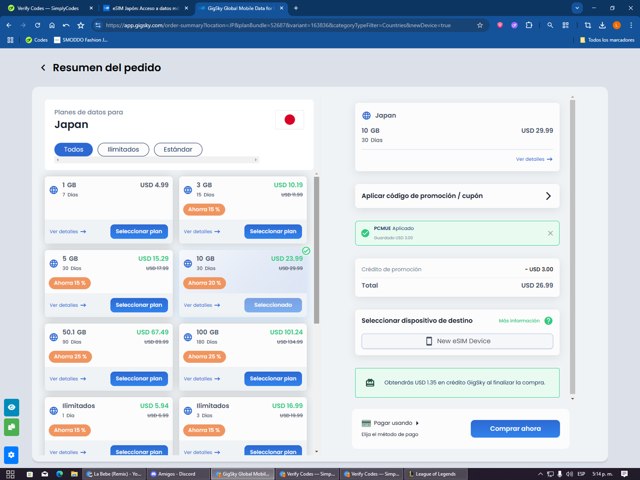Viewport: 640px width, 480px height.
Task: Click Ahorra 20 % badge on 10 GB plan
Action: [x=204, y=283]
